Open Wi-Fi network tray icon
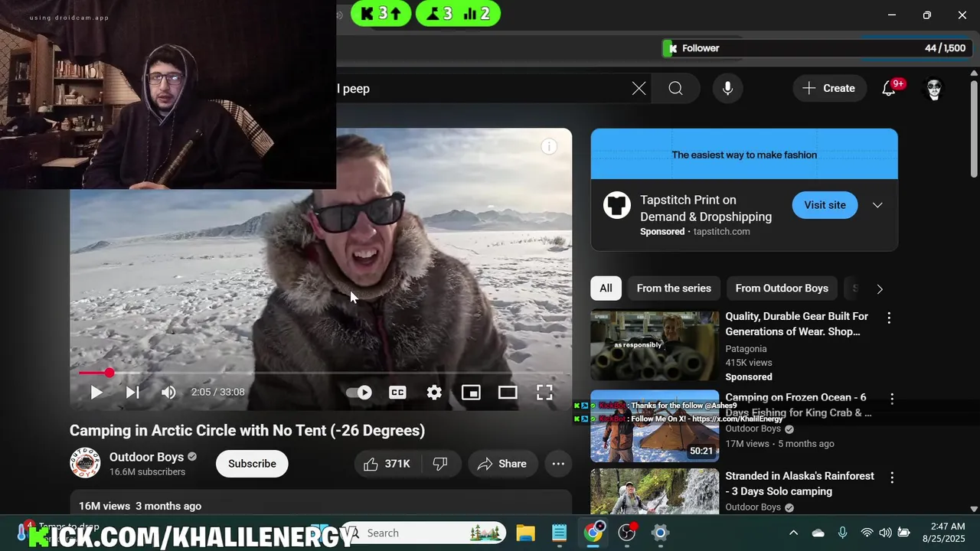This screenshot has width=980, height=551. point(867,533)
